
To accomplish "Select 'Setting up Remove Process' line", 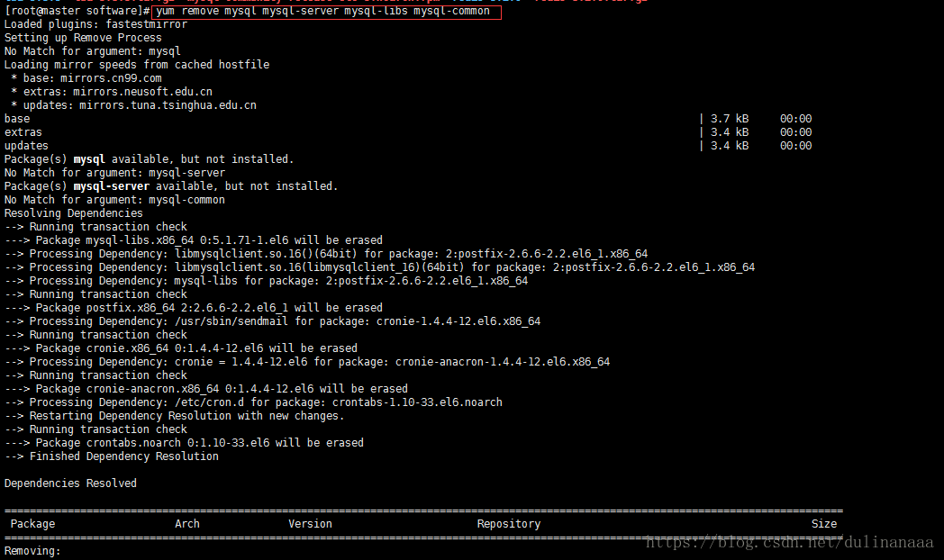I will pos(83,38).
